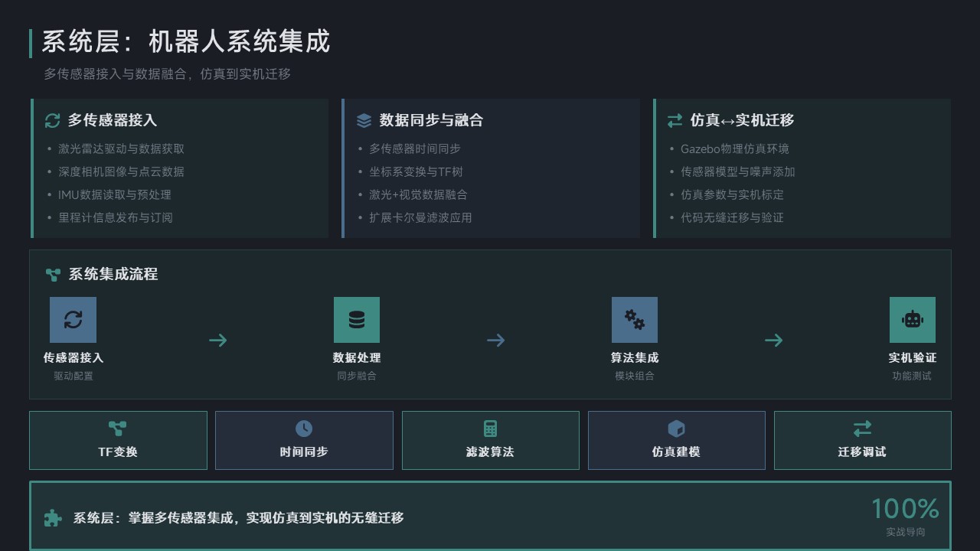Click the layers icon beside 数据同步与融合
This screenshot has width=980, height=551.
pos(364,120)
